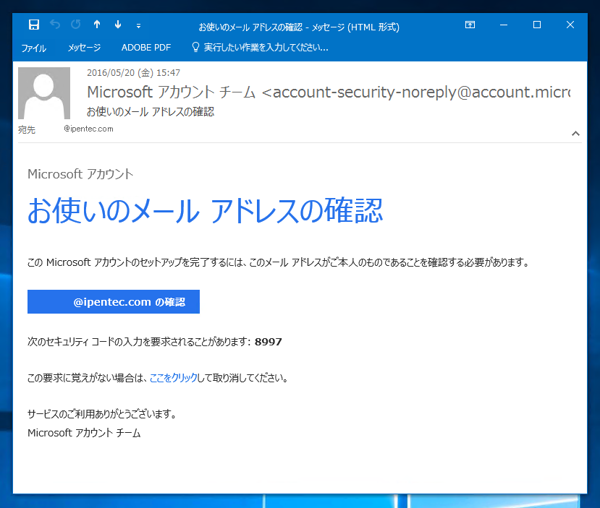The height and width of the screenshot is (508, 600).
Task: Go to next item with down arrow
Action: pyautogui.click(x=118, y=25)
